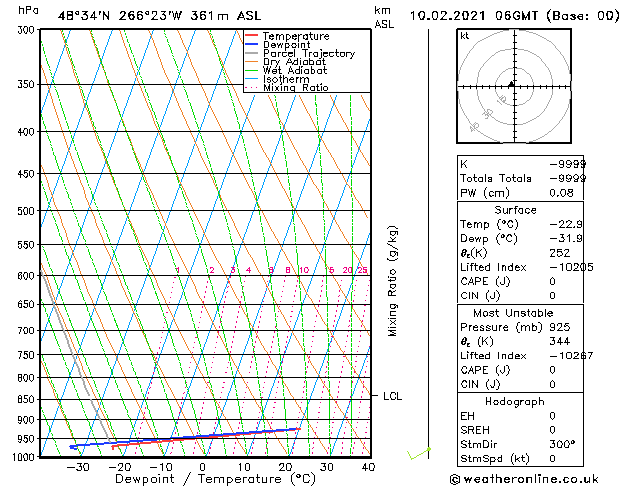Image resolution: width=629 pixels, height=486 pixels.
Task: Click the red Temperature legend line
Action: 251,36
